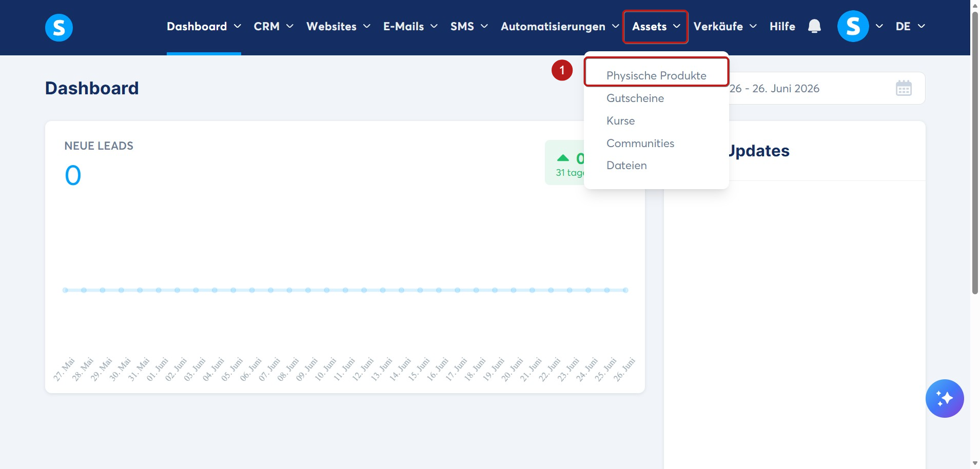Screen dimensions: 980x469
Task: Click the Systeme.io logo in the header
Action: [59, 27]
